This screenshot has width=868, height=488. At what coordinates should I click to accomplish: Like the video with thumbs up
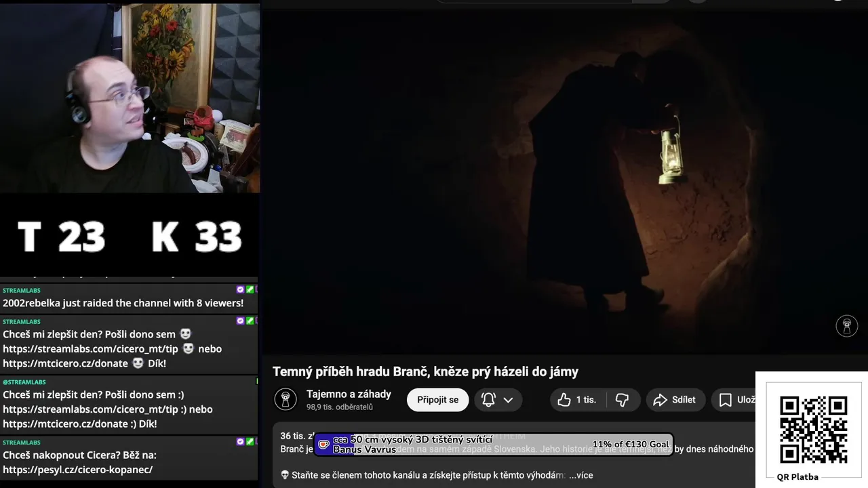tap(577, 400)
